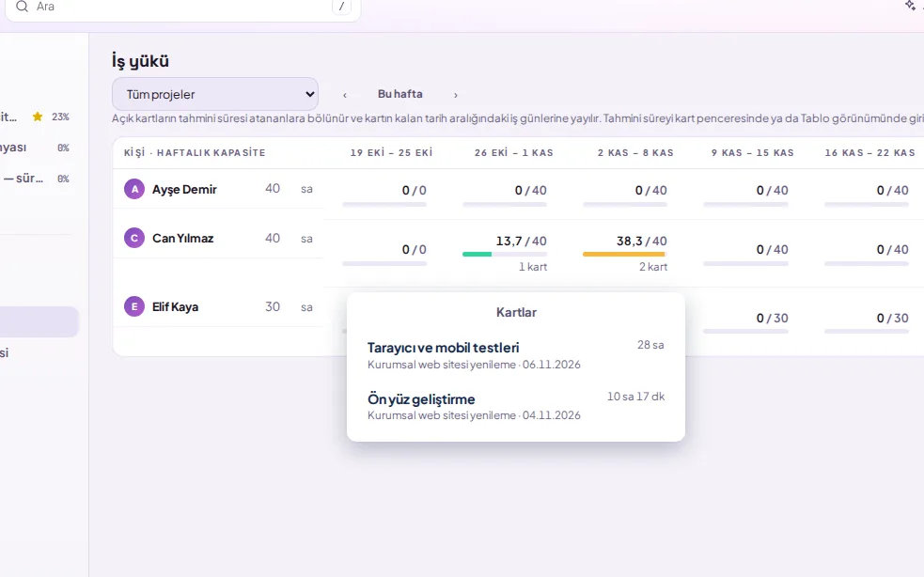Click the Kartlar popup heading

516,312
